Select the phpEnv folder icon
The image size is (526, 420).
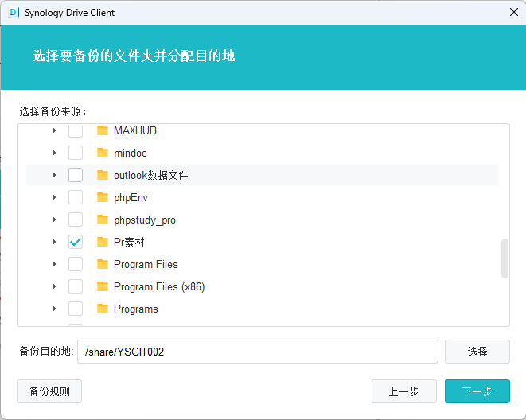(103, 197)
